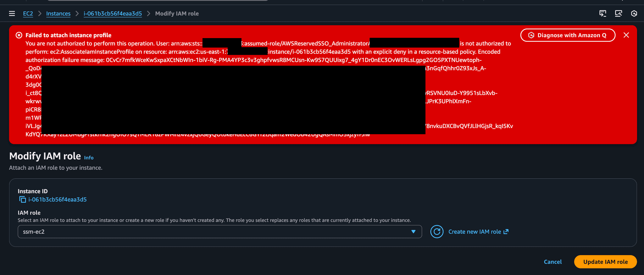The height and width of the screenshot is (275, 644).
Task: Click Failed to attach instance profile heading
Action: pyautogui.click(x=68, y=35)
